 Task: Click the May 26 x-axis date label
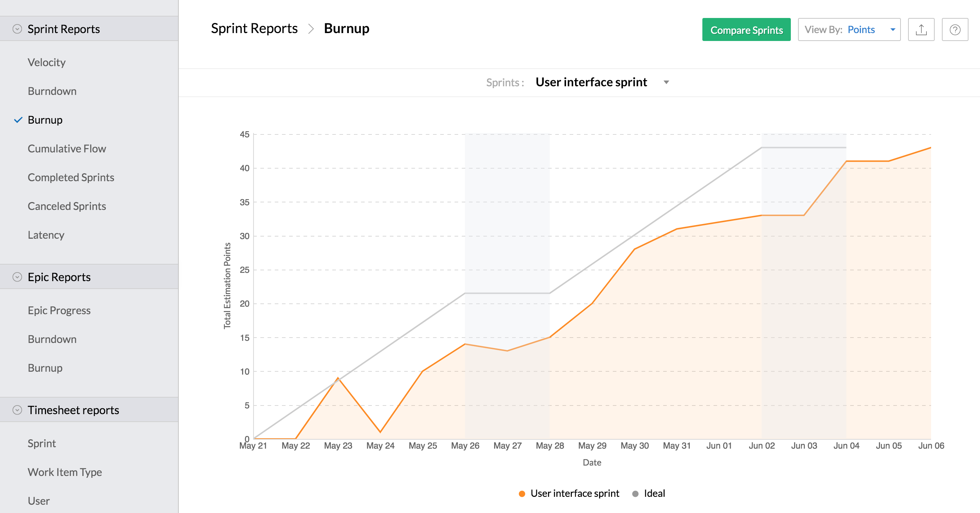click(465, 446)
